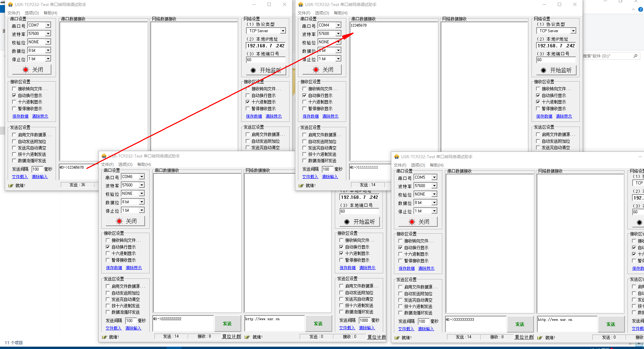Open 选项(O) menu in the COM5 window
644x349 pixels.
[x=418, y=165]
